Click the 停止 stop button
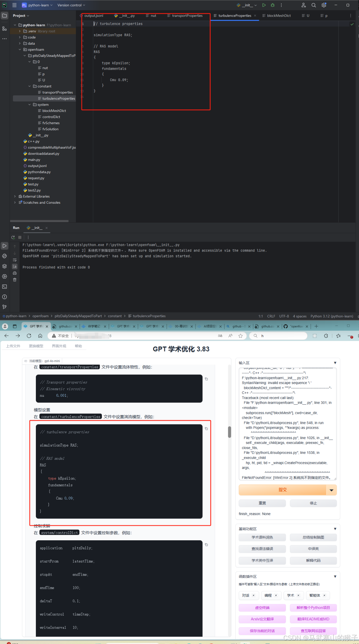Image resolution: width=359 pixels, height=644 pixels. coord(313,503)
